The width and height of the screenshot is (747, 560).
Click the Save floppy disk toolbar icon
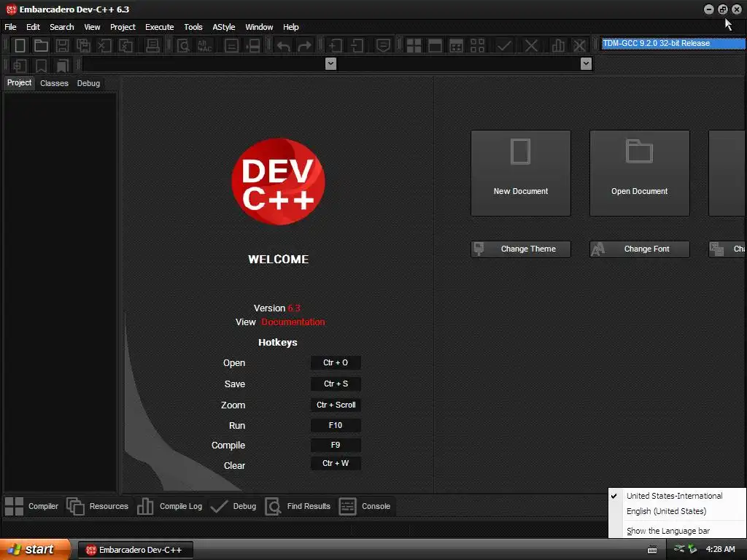point(63,46)
